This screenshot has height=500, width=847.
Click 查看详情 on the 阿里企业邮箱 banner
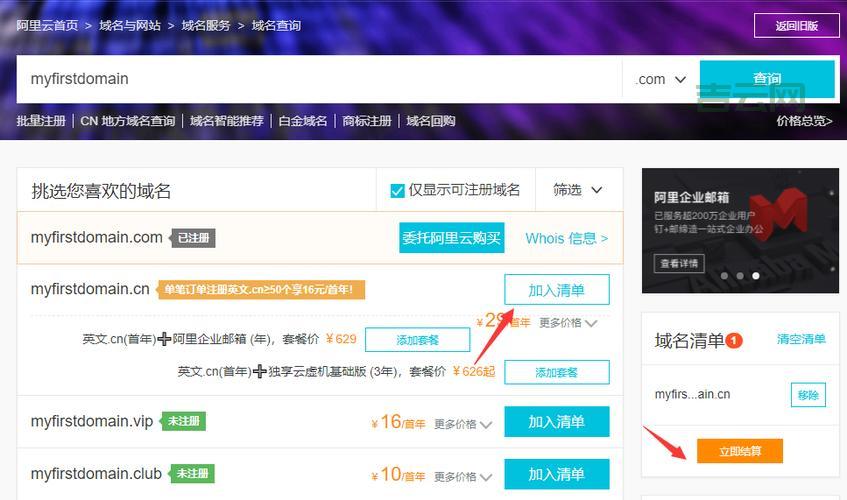(680, 264)
